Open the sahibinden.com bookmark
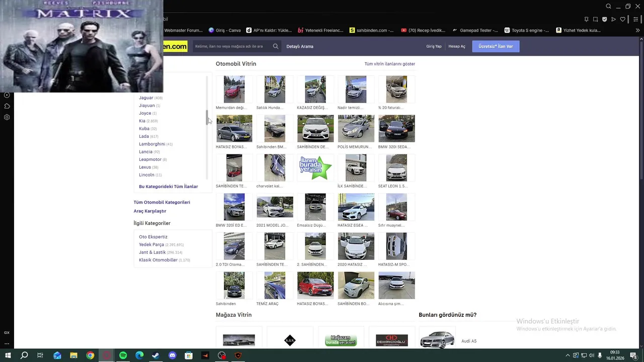644x362 pixels. [371, 30]
